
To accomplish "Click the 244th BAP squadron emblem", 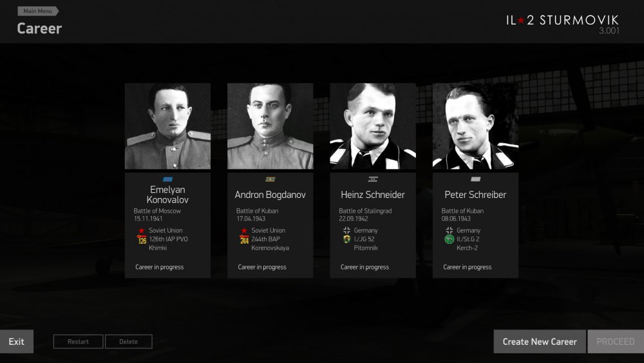I will pyautogui.click(x=244, y=239).
